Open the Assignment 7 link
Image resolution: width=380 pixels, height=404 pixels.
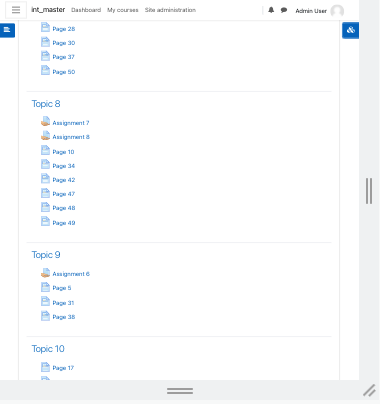tap(71, 123)
